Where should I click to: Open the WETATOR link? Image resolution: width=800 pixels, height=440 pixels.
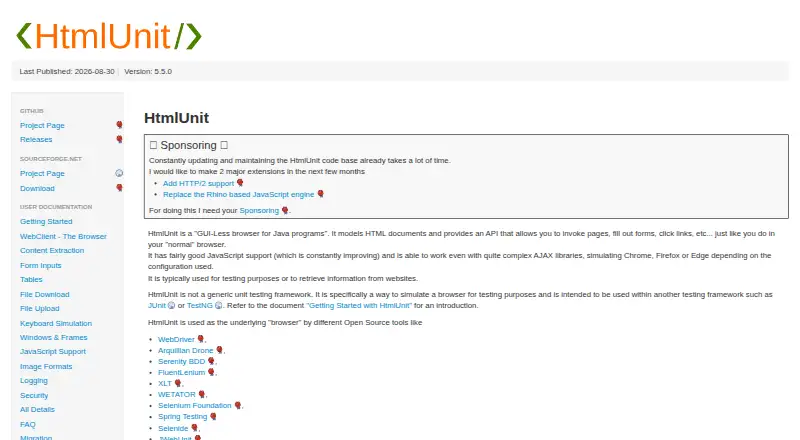pyautogui.click(x=177, y=395)
